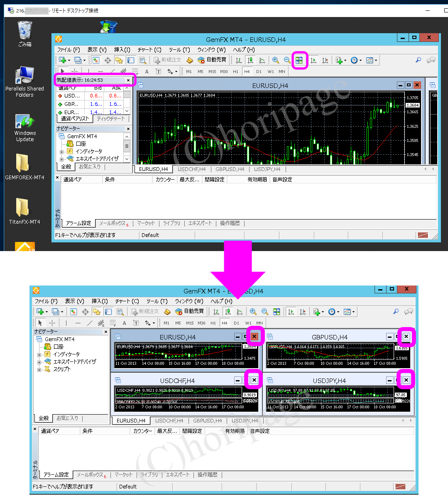448x498 pixels.
Task: Tile chart windows in upper toolbar
Action: (299, 60)
